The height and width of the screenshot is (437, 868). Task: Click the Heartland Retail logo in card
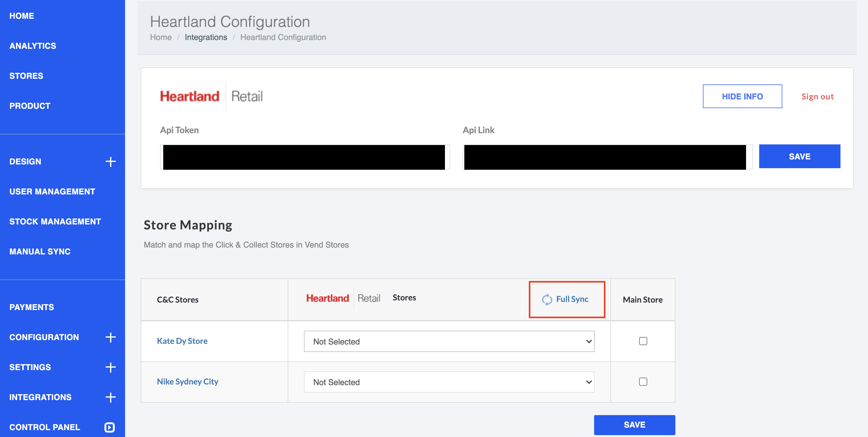coord(211,96)
